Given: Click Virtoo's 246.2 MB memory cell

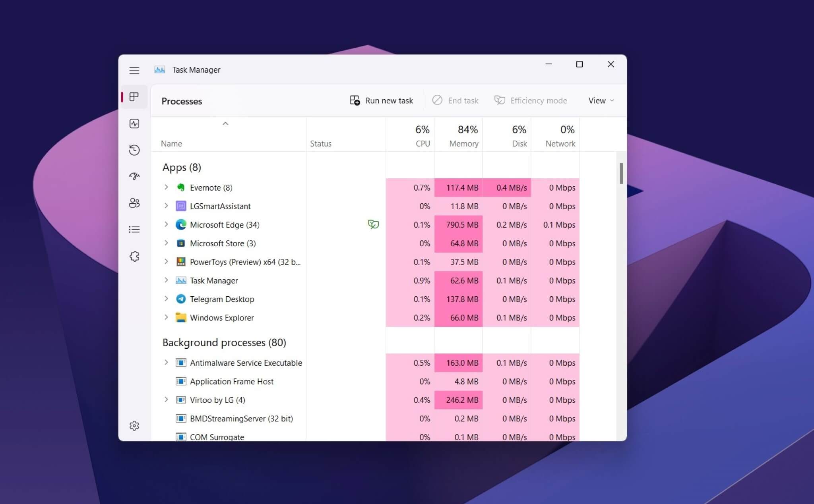Looking at the screenshot, I should (x=459, y=400).
